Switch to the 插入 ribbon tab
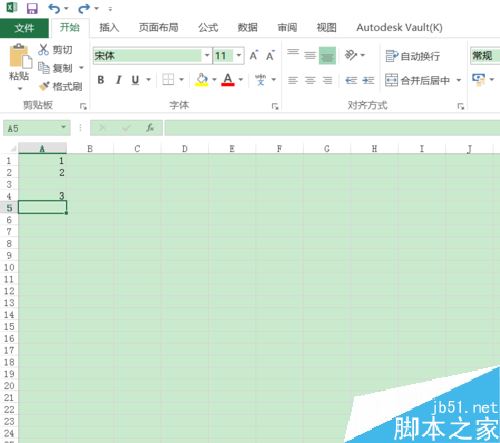This screenshot has width=500, height=443. click(x=109, y=27)
